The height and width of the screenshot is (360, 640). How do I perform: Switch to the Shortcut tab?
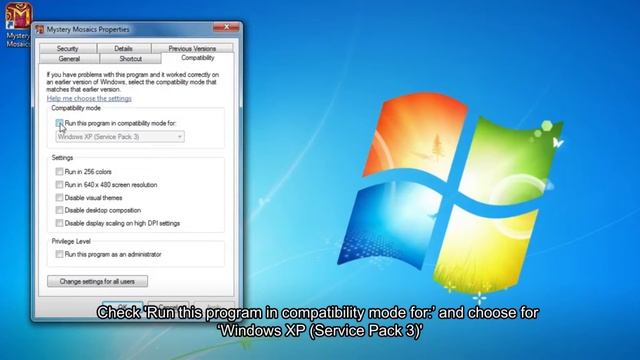[x=131, y=59]
